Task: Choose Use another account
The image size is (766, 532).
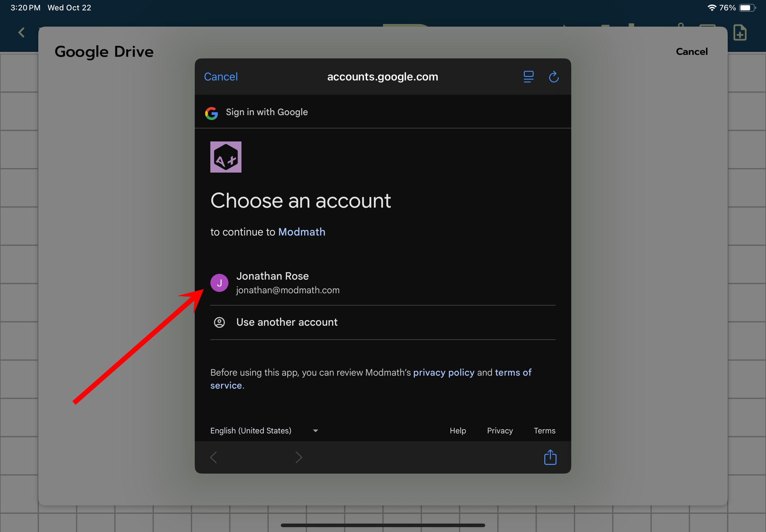Action: tap(287, 322)
